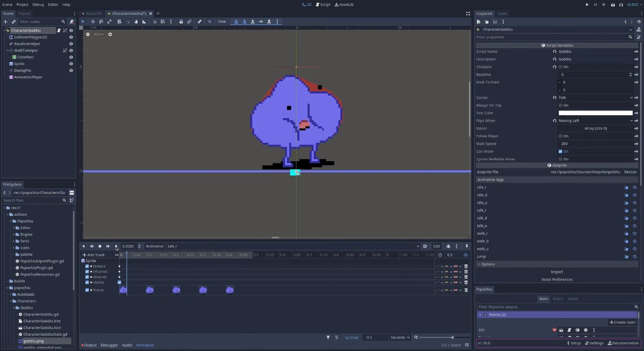Click the AssetLib workspace icon

(344, 5)
